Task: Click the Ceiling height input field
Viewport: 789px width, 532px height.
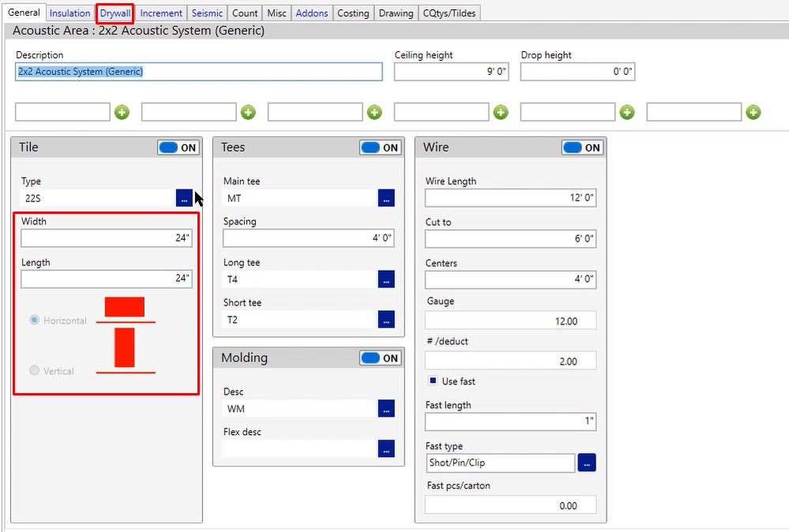Action: (452, 72)
